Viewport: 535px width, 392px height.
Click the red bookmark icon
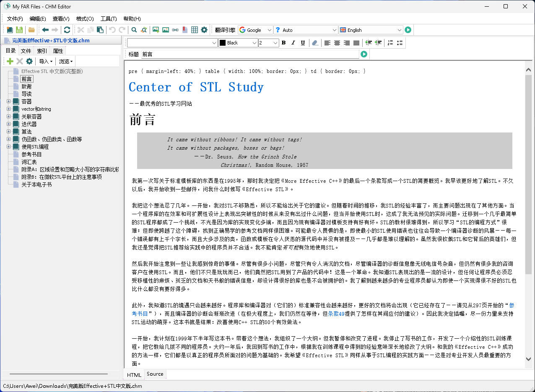coord(185,30)
